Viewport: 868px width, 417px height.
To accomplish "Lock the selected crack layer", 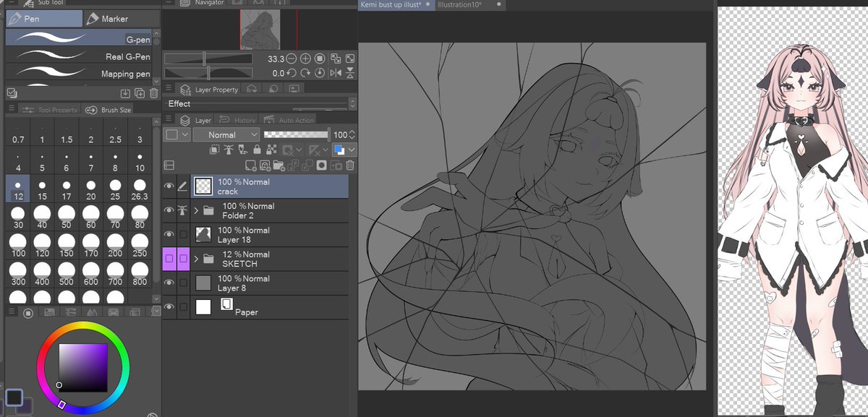I will (257, 149).
